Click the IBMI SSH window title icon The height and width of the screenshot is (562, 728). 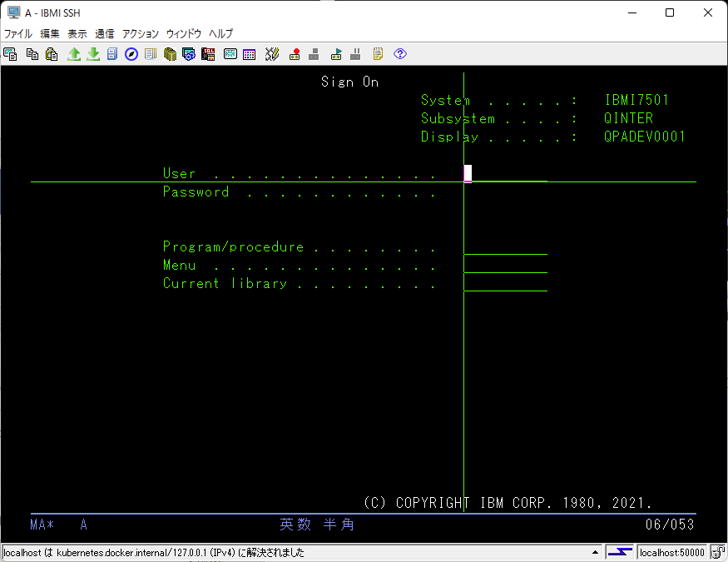(14, 12)
